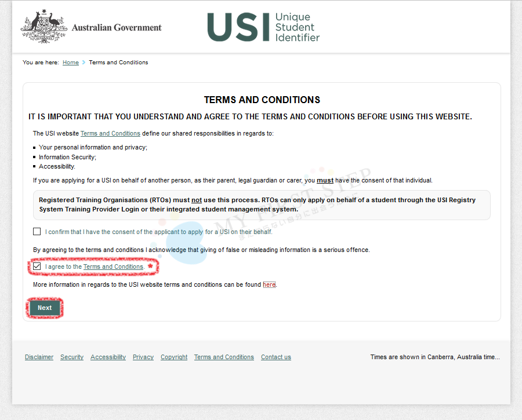Click the 'I confirm that I have the consent' label text
This screenshot has width=522, height=420.
[x=158, y=232]
